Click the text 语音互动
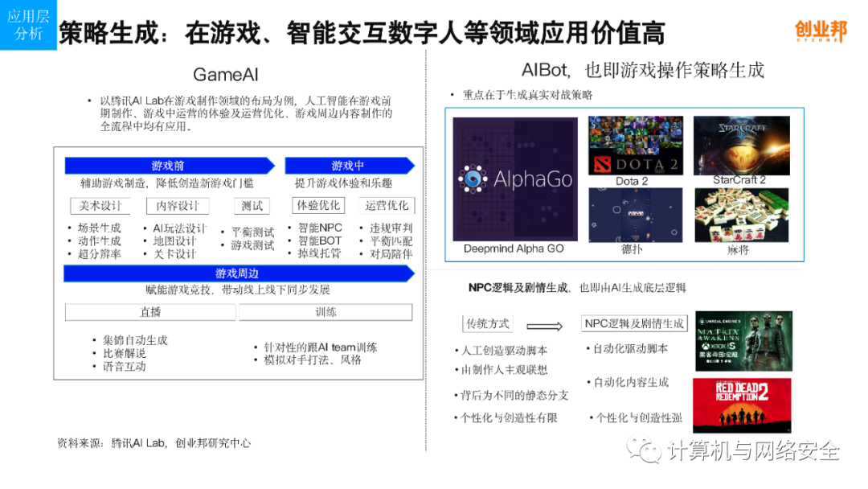Image resolution: width=868 pixels, height=489 pixels. coord(124,367)
